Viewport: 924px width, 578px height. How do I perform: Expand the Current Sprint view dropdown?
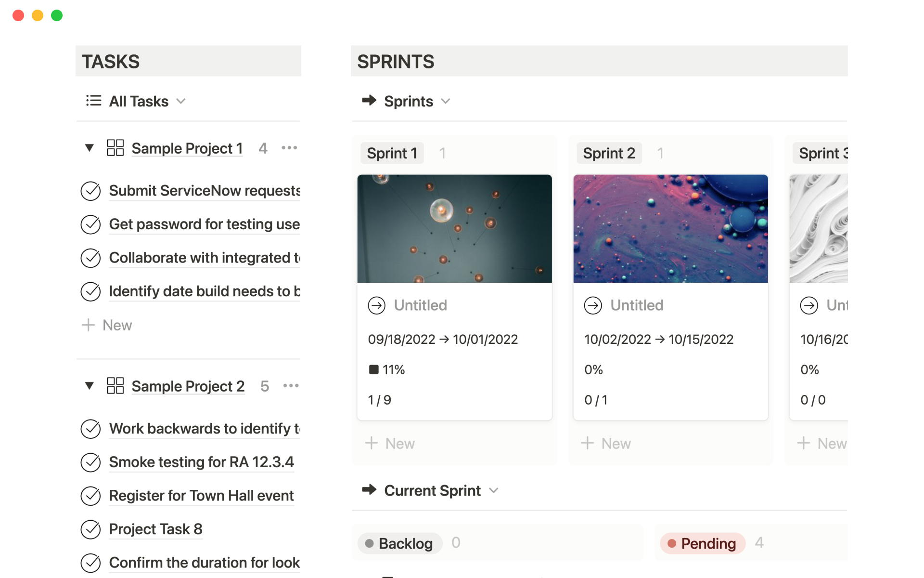493,490
